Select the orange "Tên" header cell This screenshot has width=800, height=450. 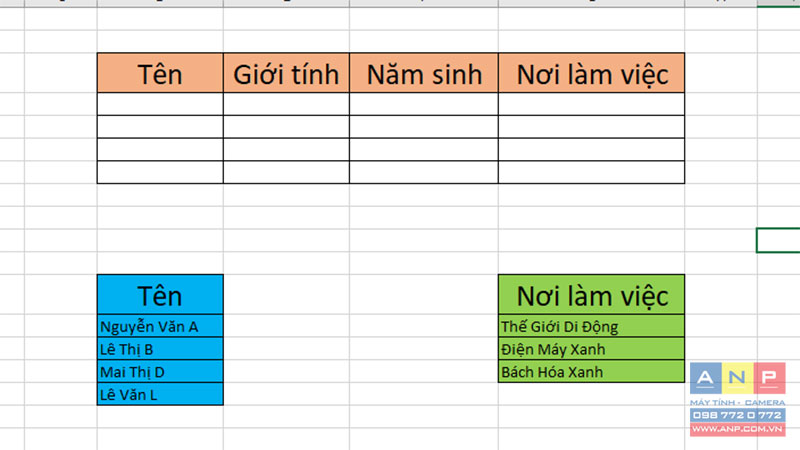pyautogui.click(x=160, y=73)
